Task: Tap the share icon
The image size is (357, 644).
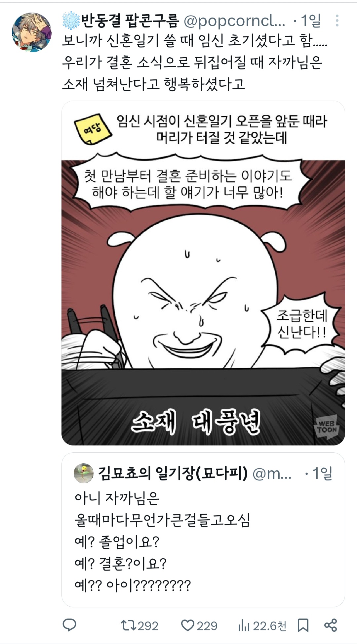Action: click(331, 625)
